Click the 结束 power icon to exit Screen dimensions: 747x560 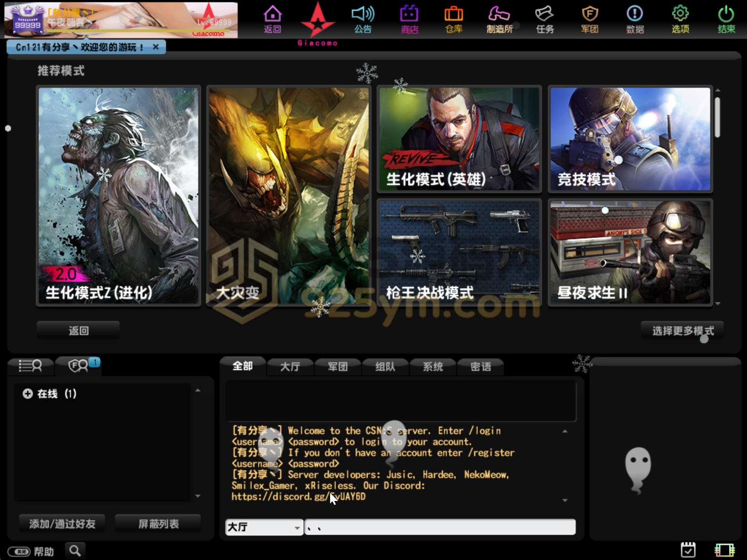726,20
